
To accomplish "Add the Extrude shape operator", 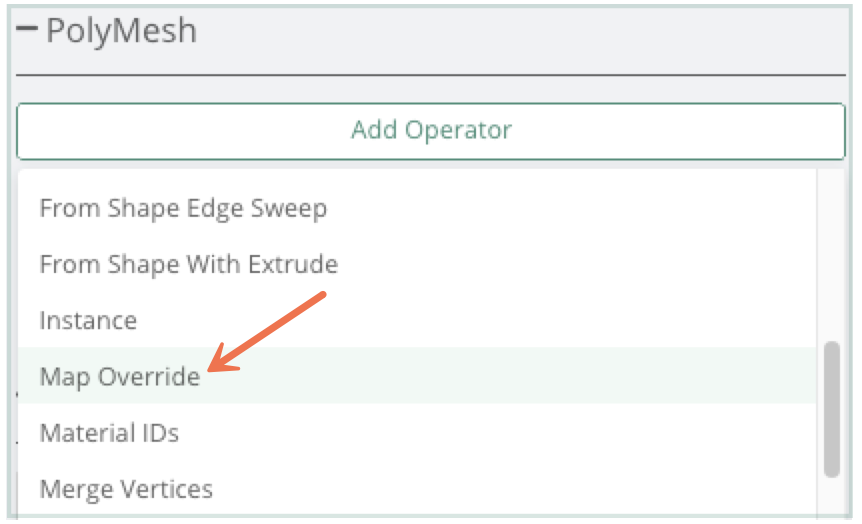I will [x=188, y=265].
